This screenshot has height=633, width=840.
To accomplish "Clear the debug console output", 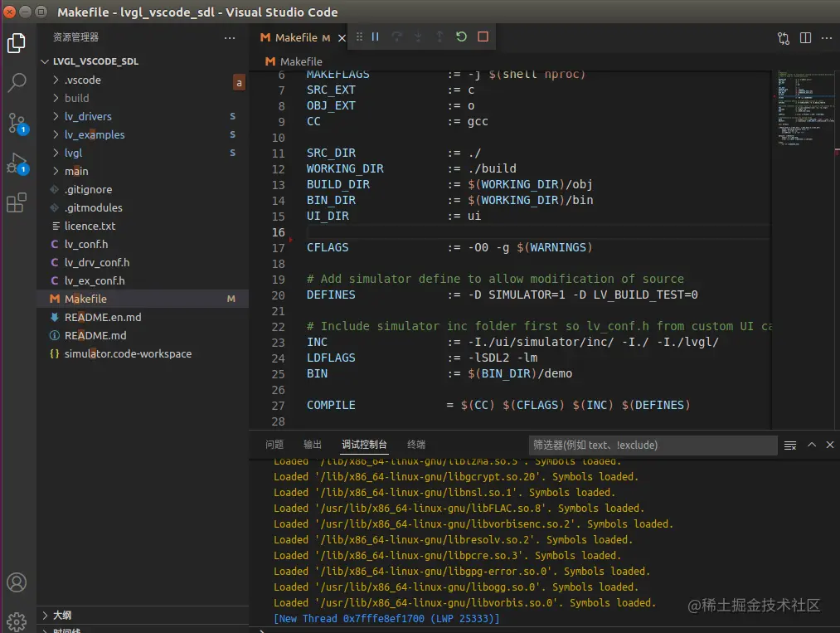I will coord(790,446).
